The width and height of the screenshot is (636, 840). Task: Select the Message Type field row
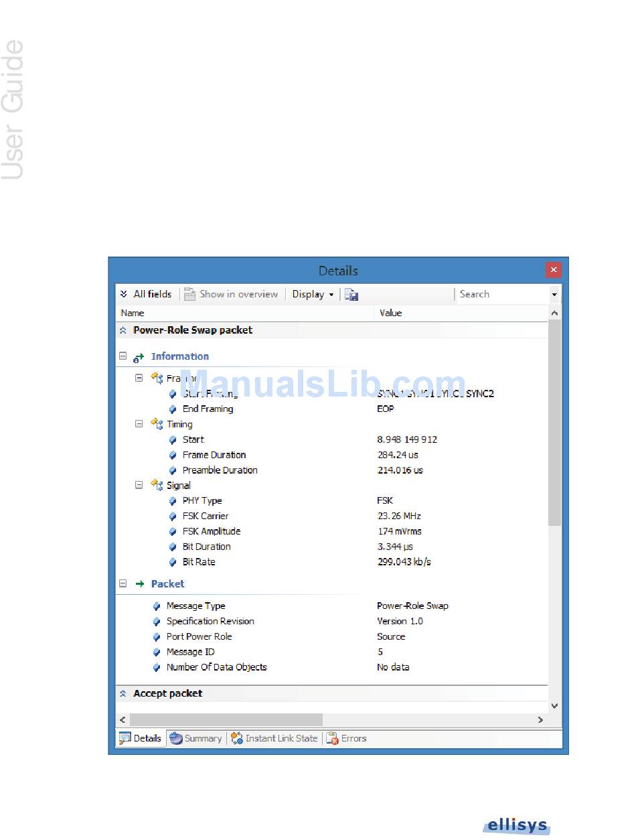click(195, 606)
